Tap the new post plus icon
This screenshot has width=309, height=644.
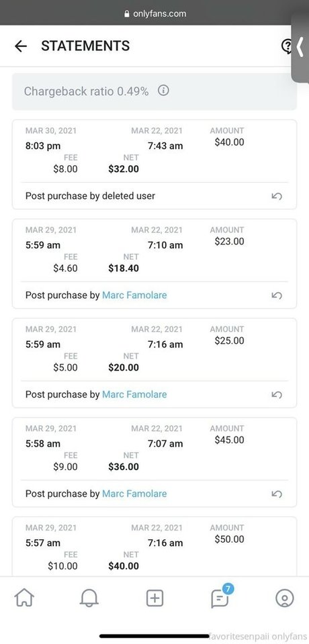[155, 598]
